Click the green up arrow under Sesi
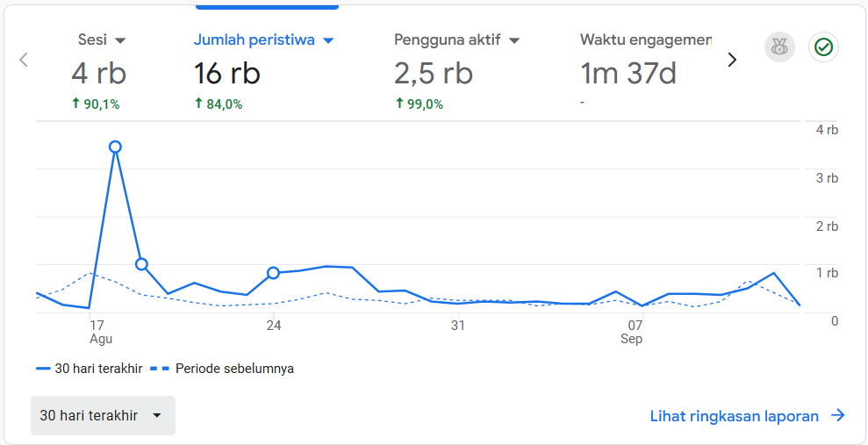This screenshot has width=868, height=445. 76,104
